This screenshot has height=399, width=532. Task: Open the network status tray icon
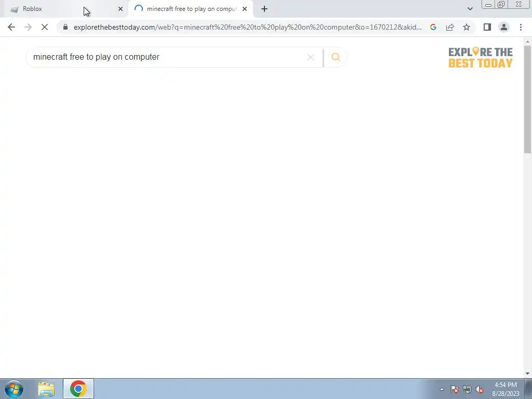coord(467,389)
